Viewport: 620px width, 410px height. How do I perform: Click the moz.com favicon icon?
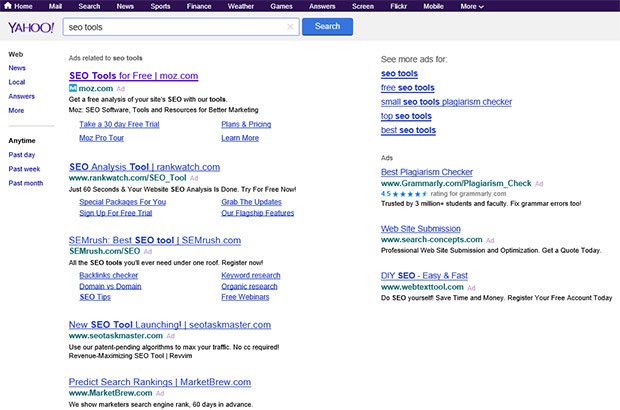[73, 88]
